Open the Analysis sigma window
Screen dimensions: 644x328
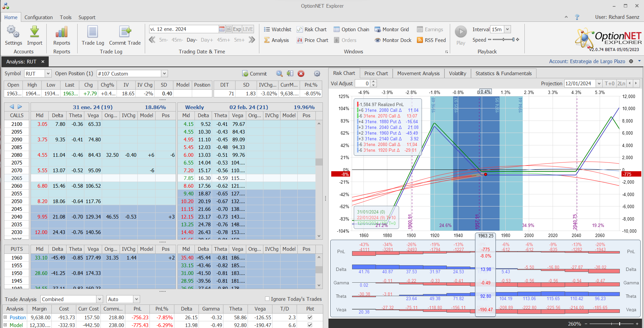[276, 40]
